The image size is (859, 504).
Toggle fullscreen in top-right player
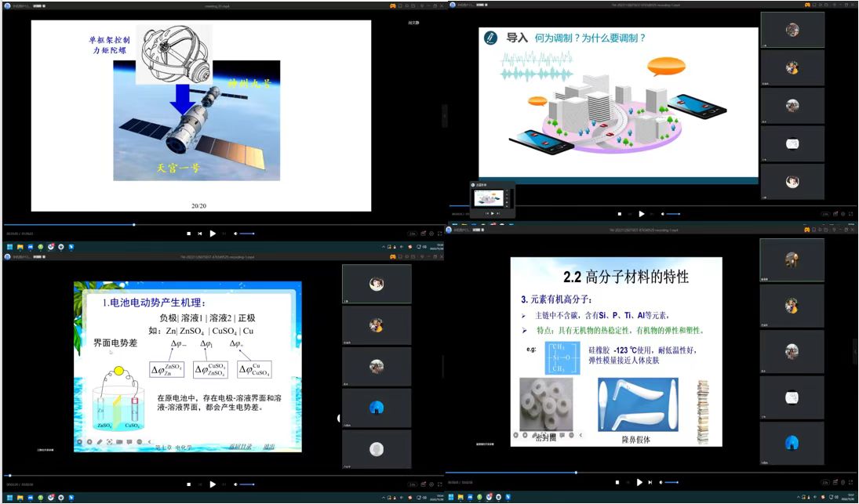(850, 214)
